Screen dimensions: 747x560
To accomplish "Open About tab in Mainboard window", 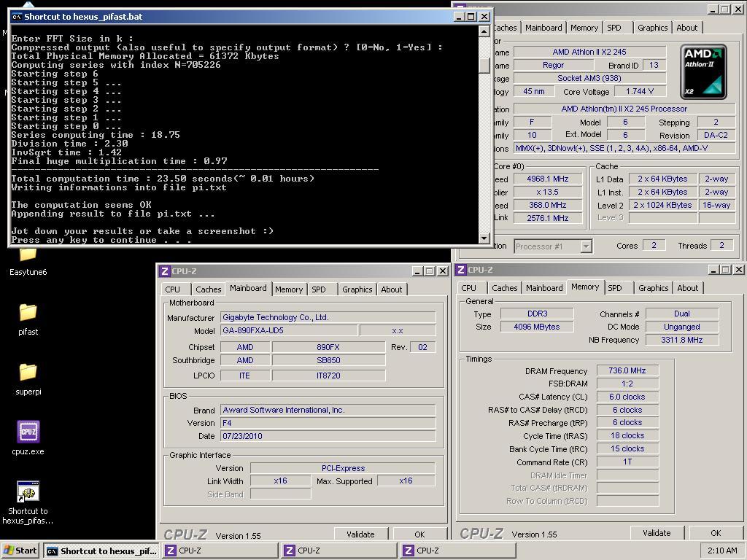I will 392,289.
